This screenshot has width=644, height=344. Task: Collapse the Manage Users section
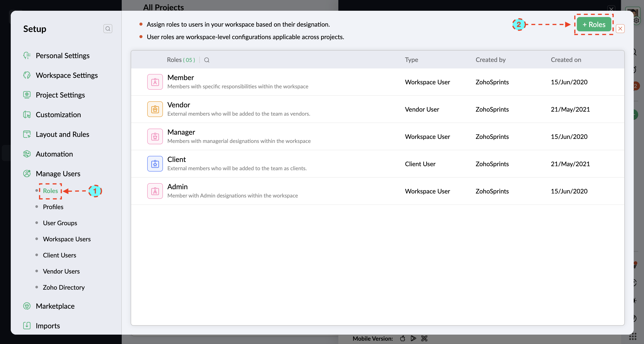click(58, 174)
